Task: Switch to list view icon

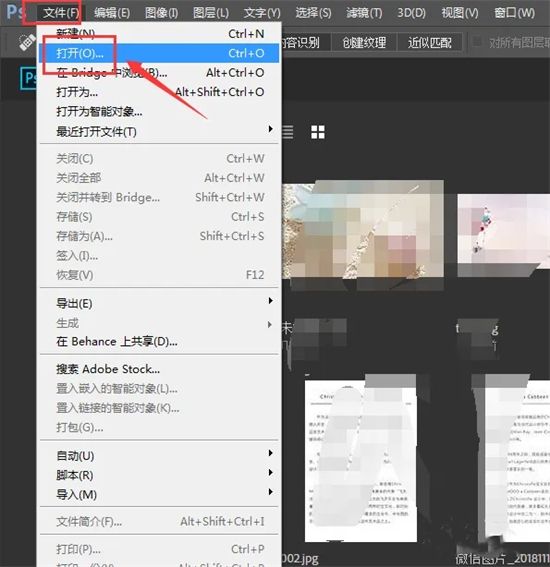Action: (x=288, y=132)
